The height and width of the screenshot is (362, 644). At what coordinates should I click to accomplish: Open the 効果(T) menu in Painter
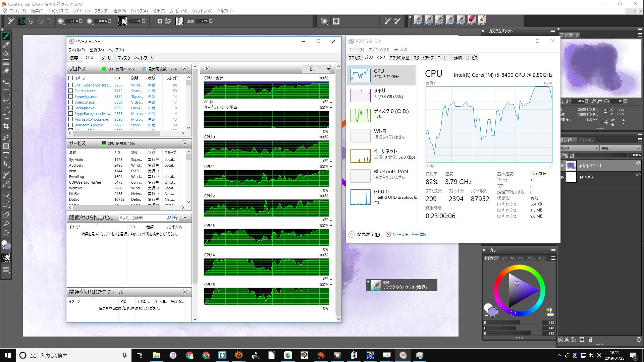coord(159,11)
